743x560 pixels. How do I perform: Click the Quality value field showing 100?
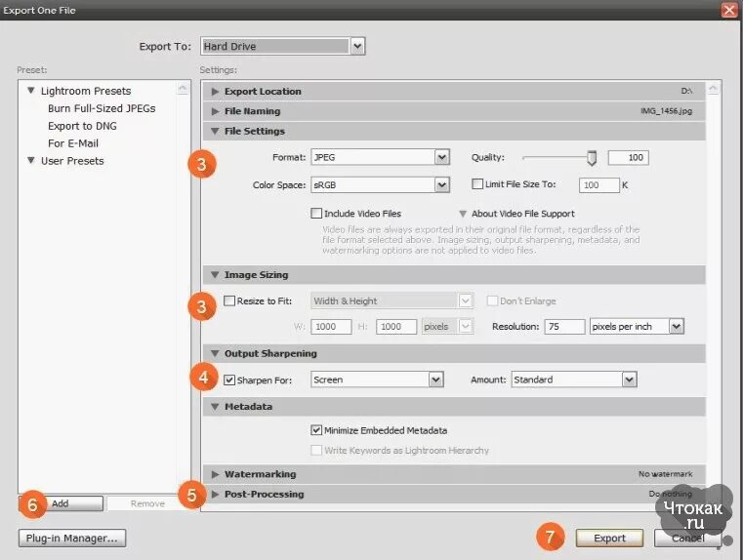coord(629,158)
